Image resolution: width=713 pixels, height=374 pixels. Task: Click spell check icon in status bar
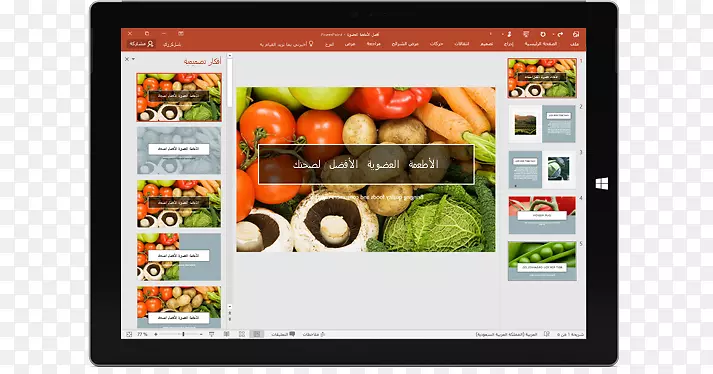(x=547, y=334)
